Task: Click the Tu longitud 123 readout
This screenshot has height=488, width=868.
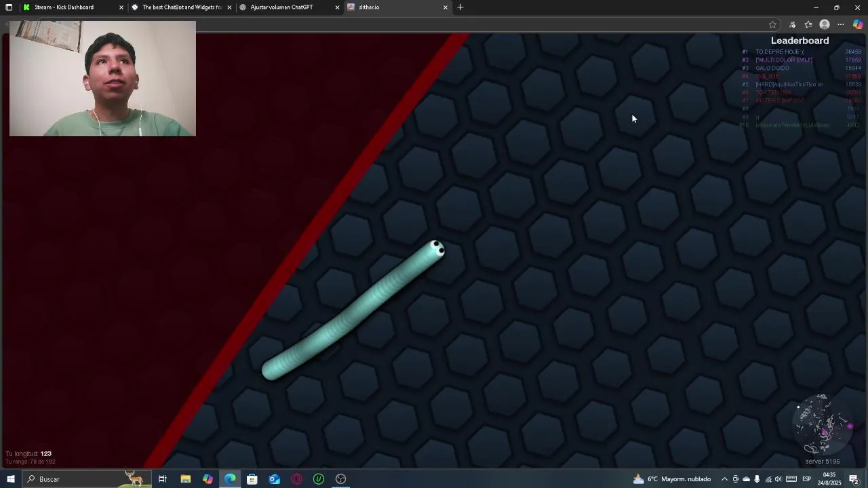Action: pyautogui.click(x=28, y=453)
